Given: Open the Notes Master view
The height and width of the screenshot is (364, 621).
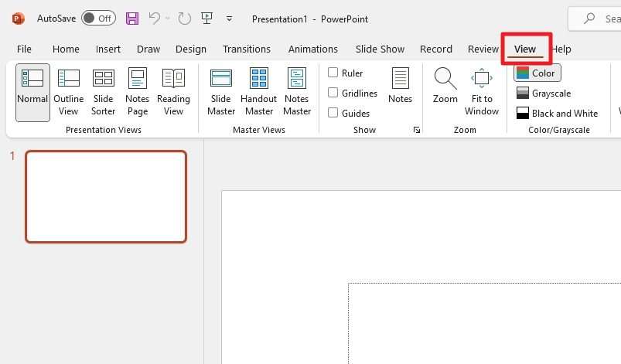Looking at the screenshot, I should click(x=297, y=93).
